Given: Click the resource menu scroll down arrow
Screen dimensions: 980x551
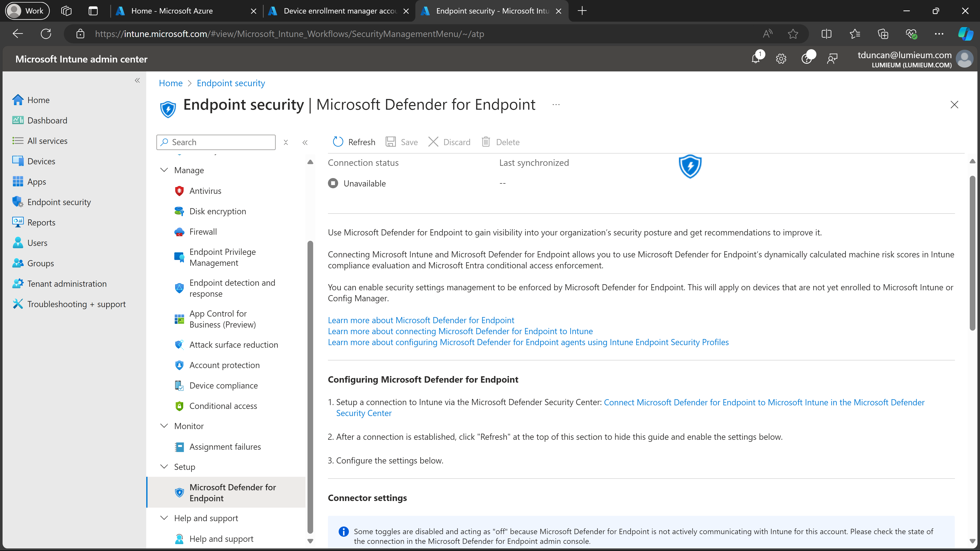Looking at the screenshot, I should tap(310, 541).
